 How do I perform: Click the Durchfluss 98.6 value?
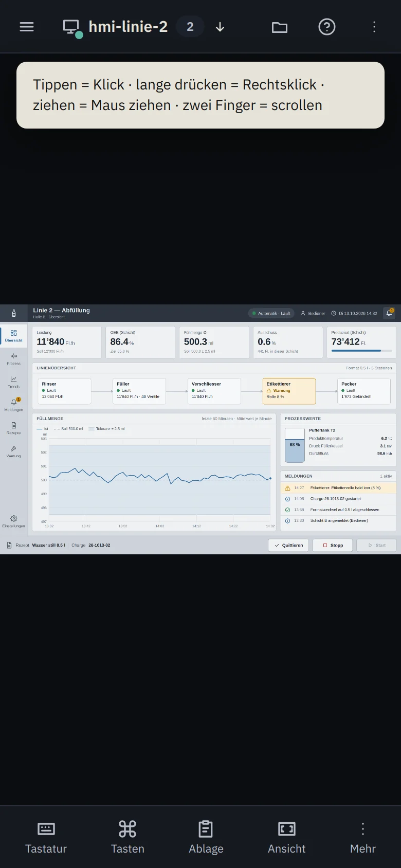point(384,454)
